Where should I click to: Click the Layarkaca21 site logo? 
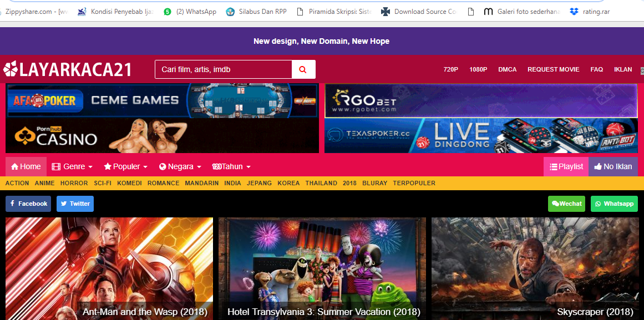pyautogui.click(x=67, y=69)
